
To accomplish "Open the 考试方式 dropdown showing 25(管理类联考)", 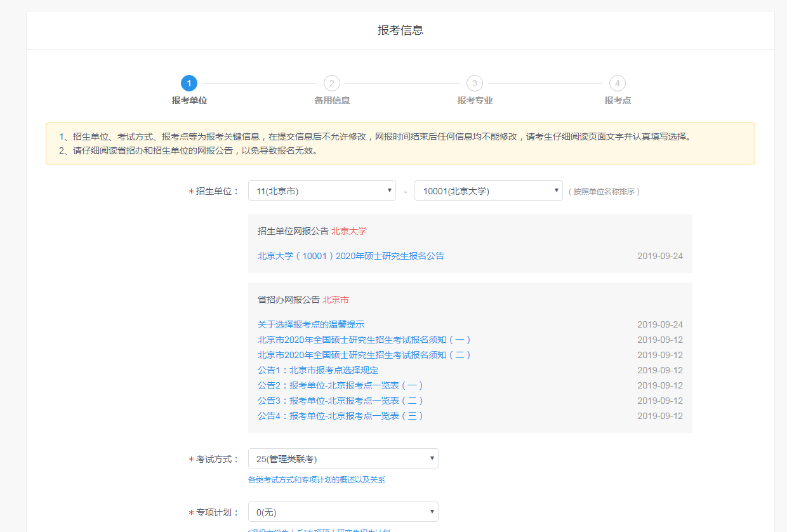I will [x=343, y=458].
